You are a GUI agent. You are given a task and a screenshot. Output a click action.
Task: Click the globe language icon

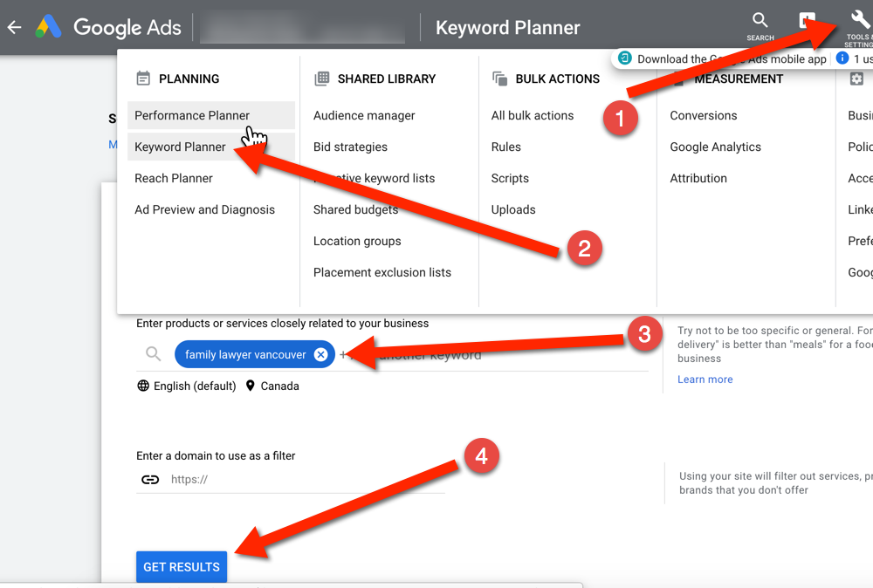coord(143,386)
